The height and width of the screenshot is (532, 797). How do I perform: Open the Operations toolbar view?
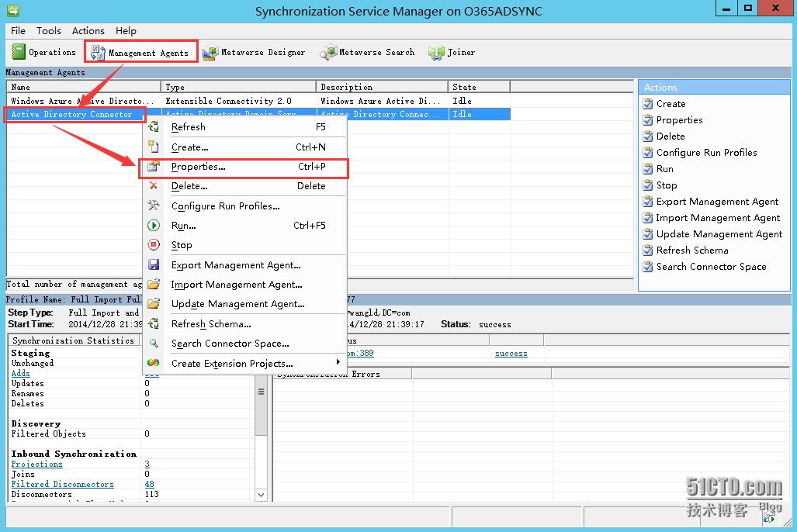click(x=44, y=52)
